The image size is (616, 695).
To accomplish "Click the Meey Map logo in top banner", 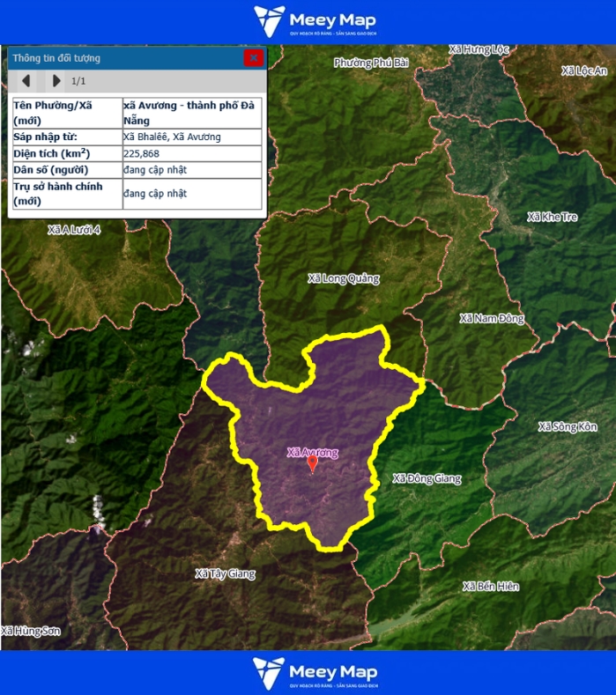I will point(315,21).
